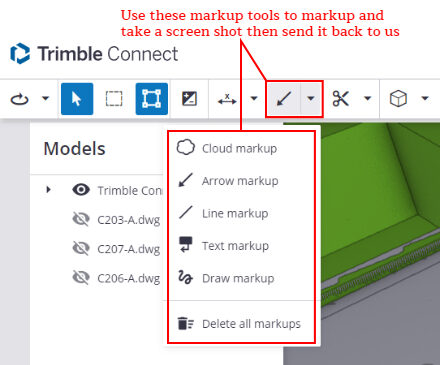Screen dimensions: 440x365
Task: Click the arrow markup toolbar button
Action: [284, 99]
